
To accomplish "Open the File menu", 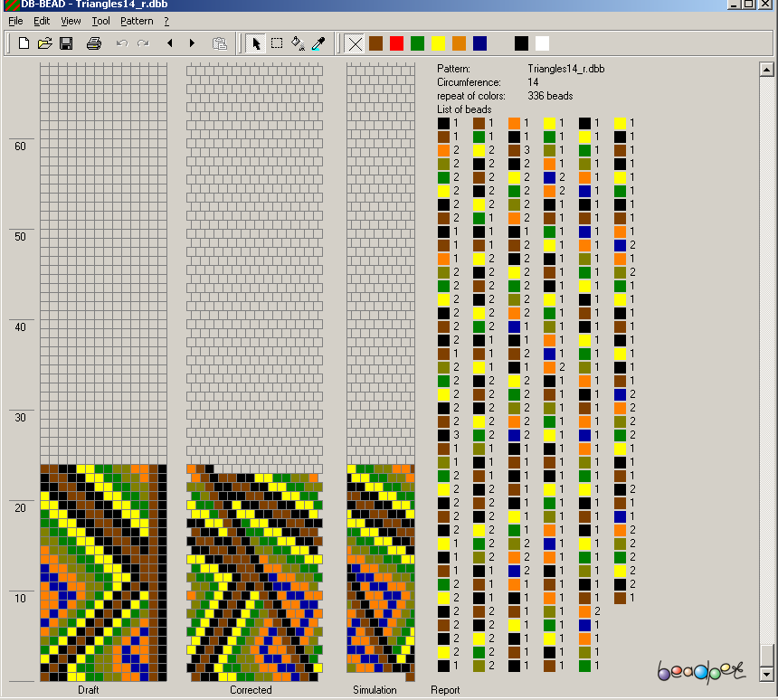I will tap(15, 21).
